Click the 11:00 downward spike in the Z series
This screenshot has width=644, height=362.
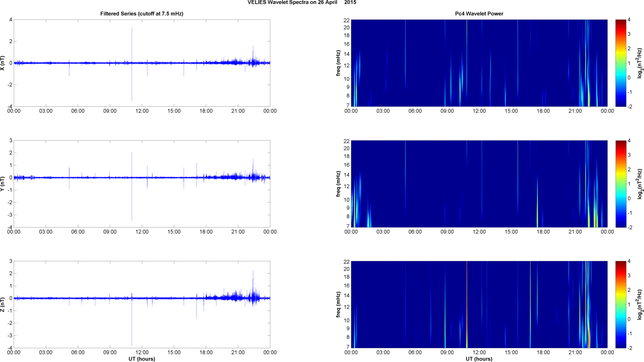[x=132, y=328]
